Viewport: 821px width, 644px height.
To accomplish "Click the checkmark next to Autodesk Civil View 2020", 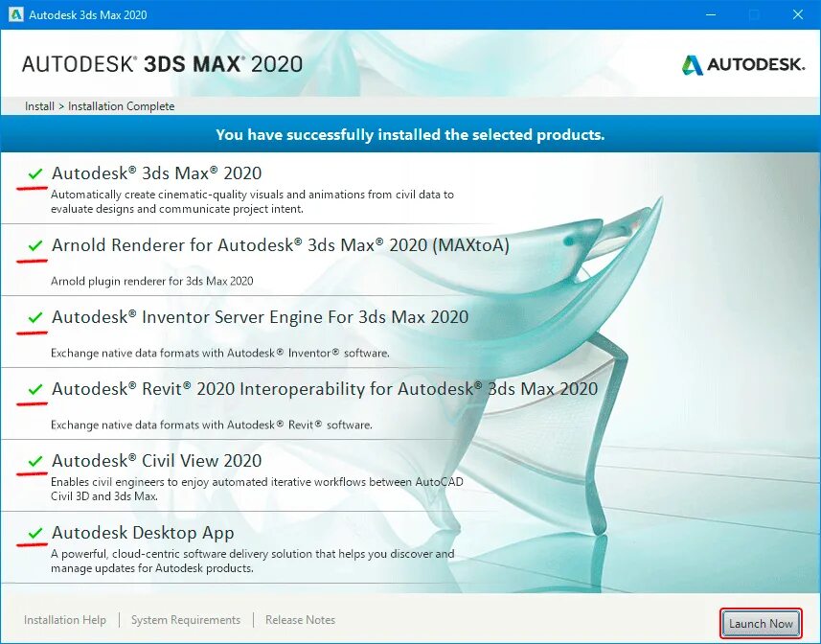I will [x=34, y=461].
